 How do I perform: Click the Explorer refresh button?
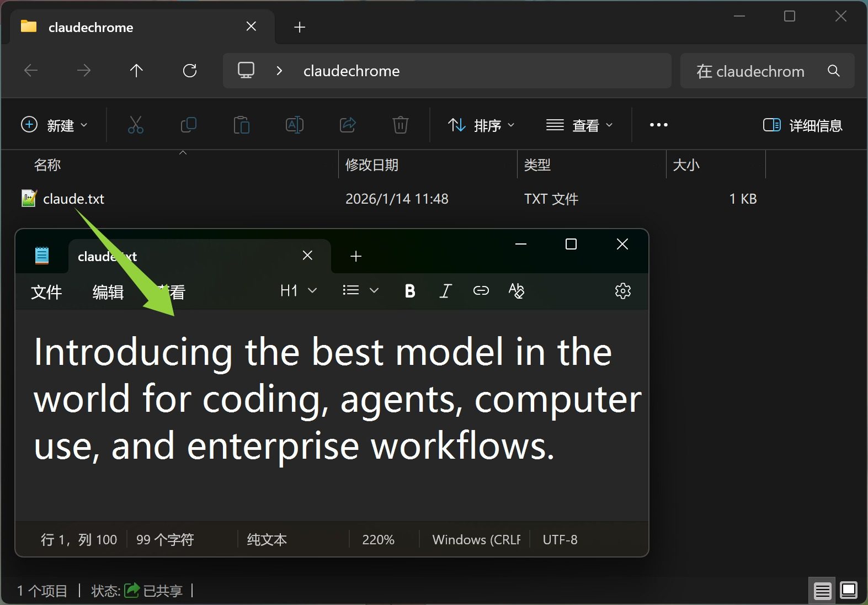(190, 71)
